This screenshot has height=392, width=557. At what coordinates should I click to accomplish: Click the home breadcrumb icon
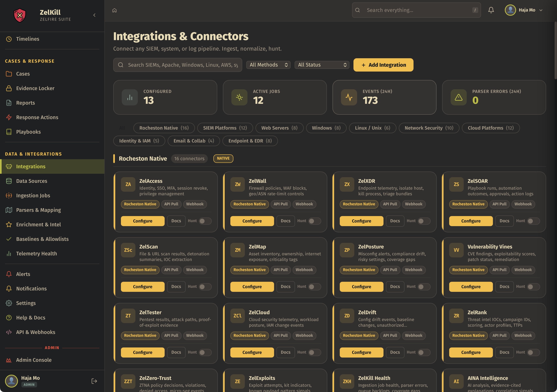114,10
